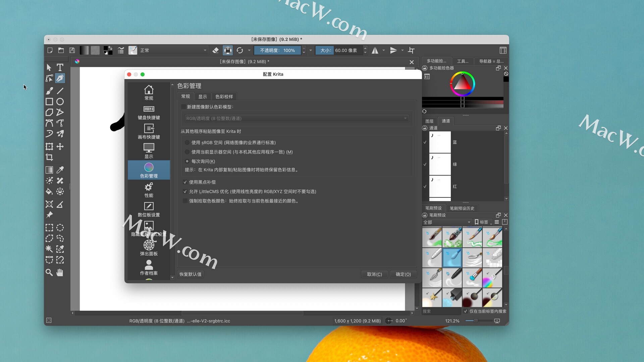The width and height of the screenshot is (644, 362).
Task: Open Author profile settings page
Action: [149, 268]
